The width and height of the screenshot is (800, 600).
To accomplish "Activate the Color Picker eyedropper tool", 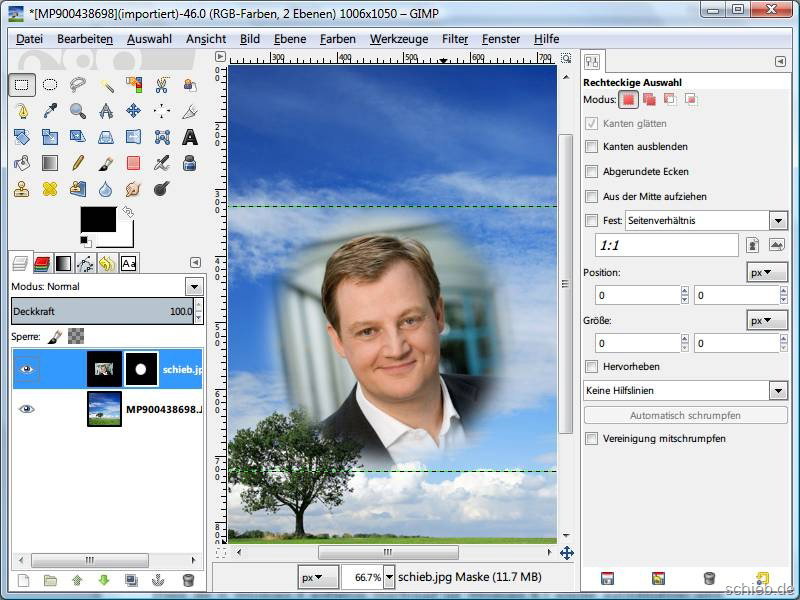I will click(50, 111).
